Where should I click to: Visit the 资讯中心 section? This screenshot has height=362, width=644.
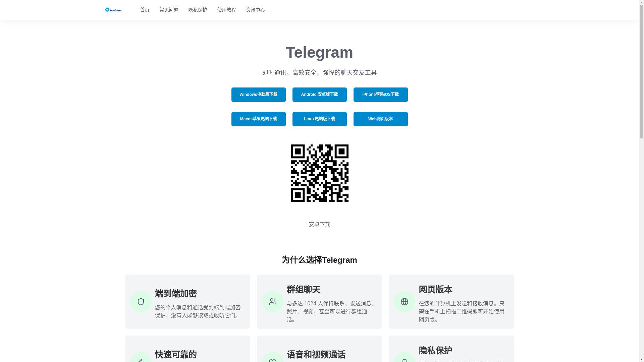pyautogui.click(x=255, y=10)
